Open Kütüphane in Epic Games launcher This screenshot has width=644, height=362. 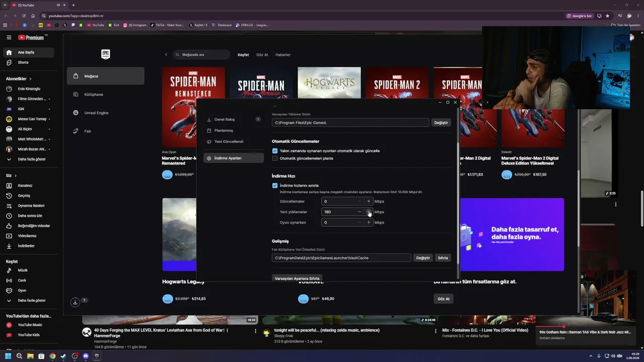pyautogui.click(x=106, y=95)
